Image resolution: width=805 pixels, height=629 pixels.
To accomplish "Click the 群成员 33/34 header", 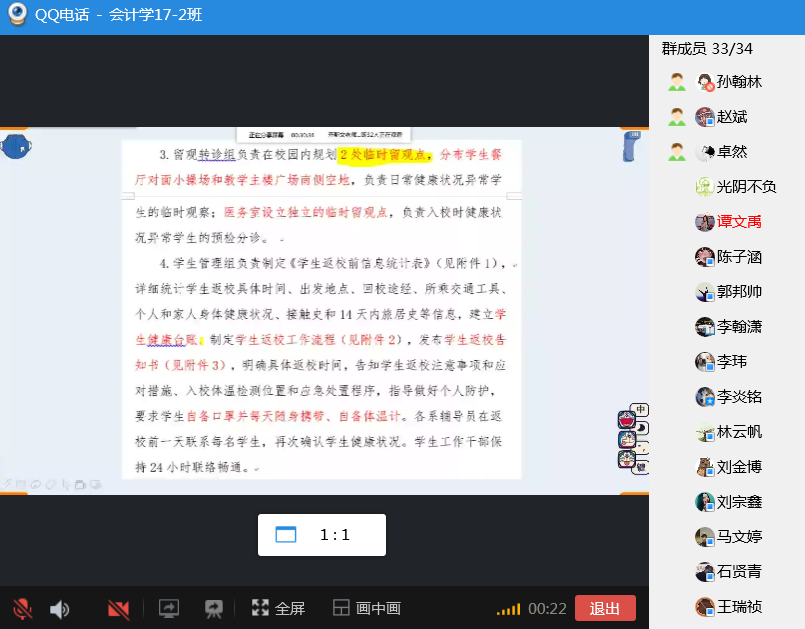I will point(707,49).
